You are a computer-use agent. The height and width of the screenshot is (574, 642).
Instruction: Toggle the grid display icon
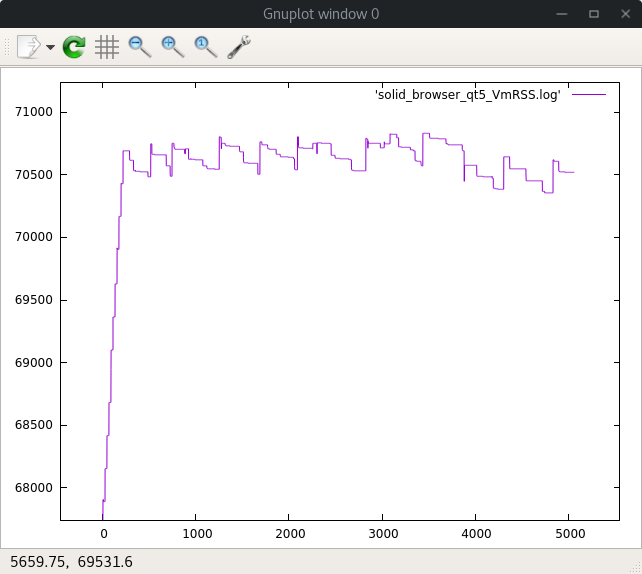107,47
